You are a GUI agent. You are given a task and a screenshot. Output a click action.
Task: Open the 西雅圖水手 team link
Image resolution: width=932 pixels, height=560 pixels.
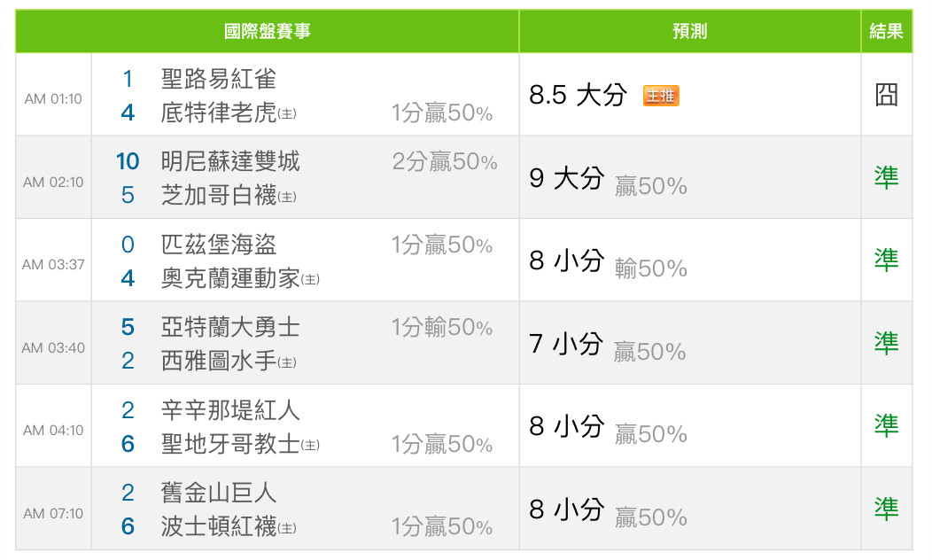(219, 362)
